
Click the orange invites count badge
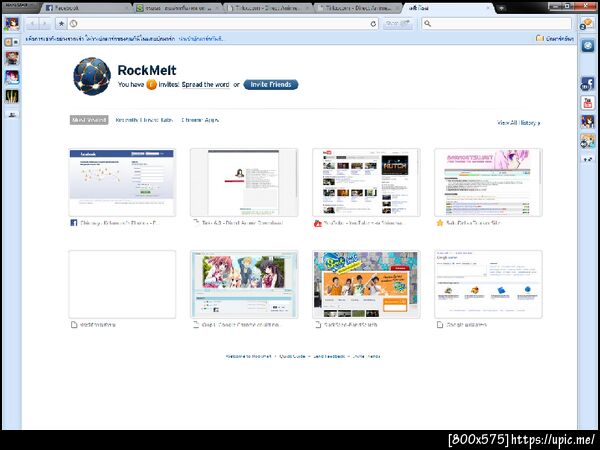pyautogui.click(x=152, y=85)
